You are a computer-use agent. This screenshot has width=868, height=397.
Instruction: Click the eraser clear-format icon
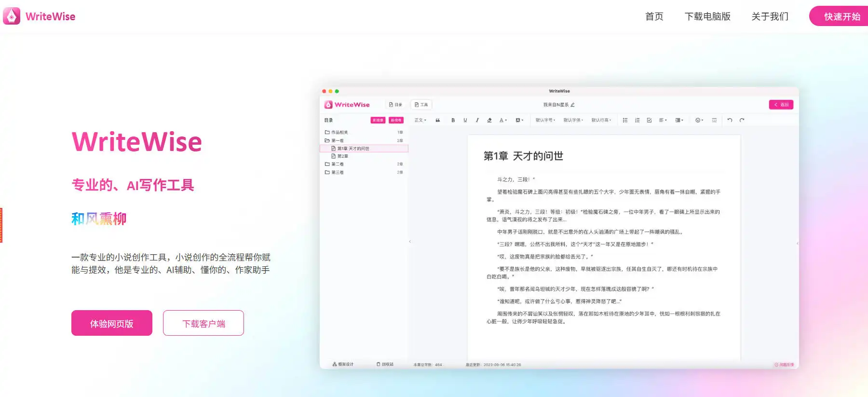489,120
